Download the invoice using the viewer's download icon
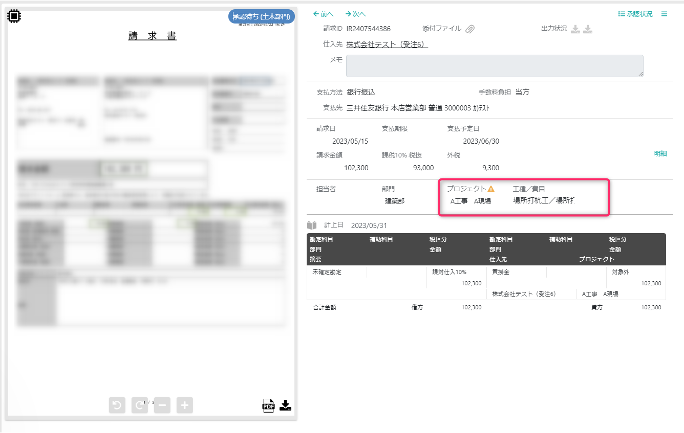The height and width of the screenshot is (433, 684). [285, 406]
